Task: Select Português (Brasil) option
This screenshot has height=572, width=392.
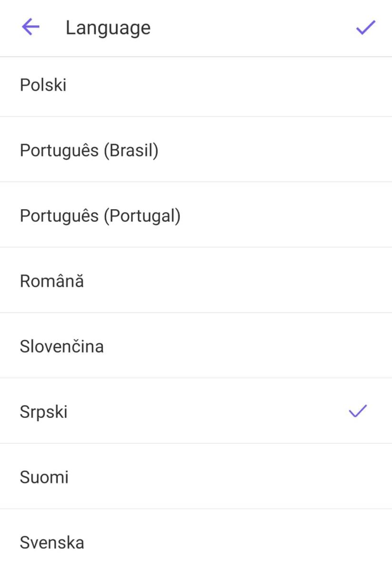Action: [x=89, y=151]
